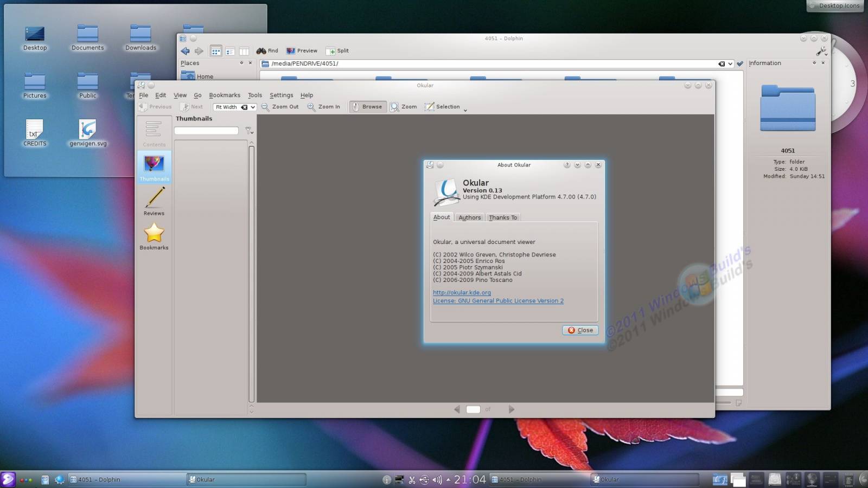This screenshot has height=488, width=868.
Task: Select the About tab in dialog
Action: tap(442, 217)
